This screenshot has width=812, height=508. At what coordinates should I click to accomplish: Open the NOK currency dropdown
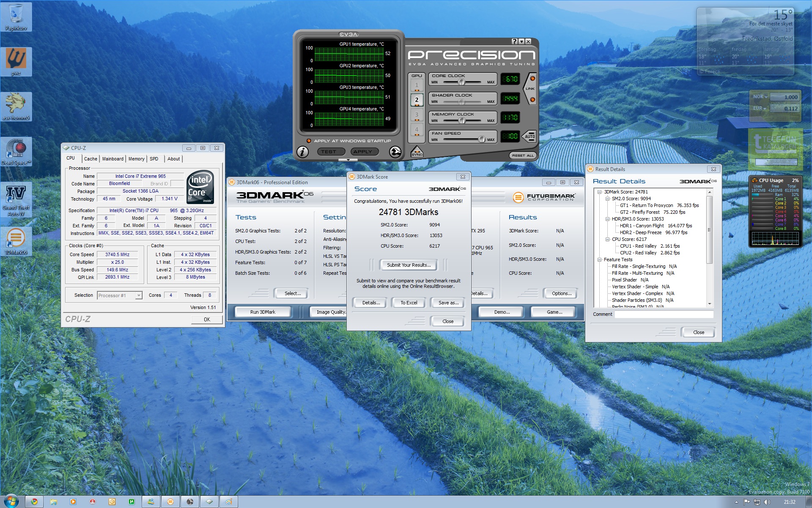tap(760, 97)
